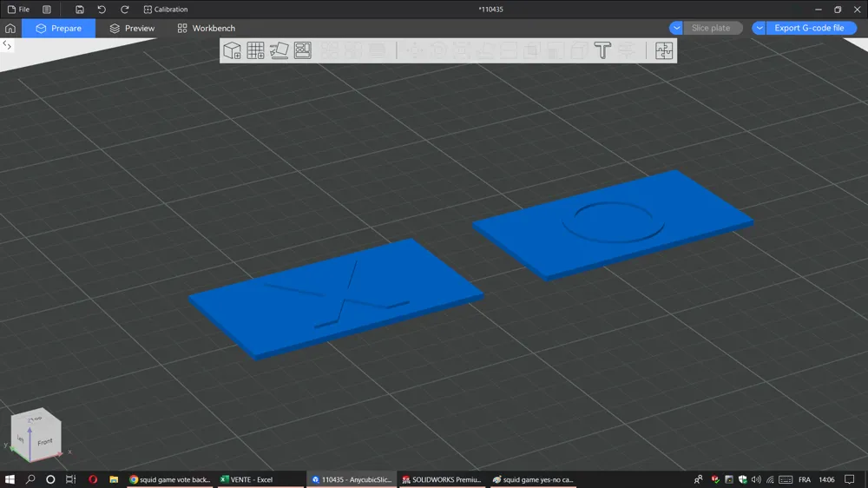Click the Export G-code file button

point(811,28)
